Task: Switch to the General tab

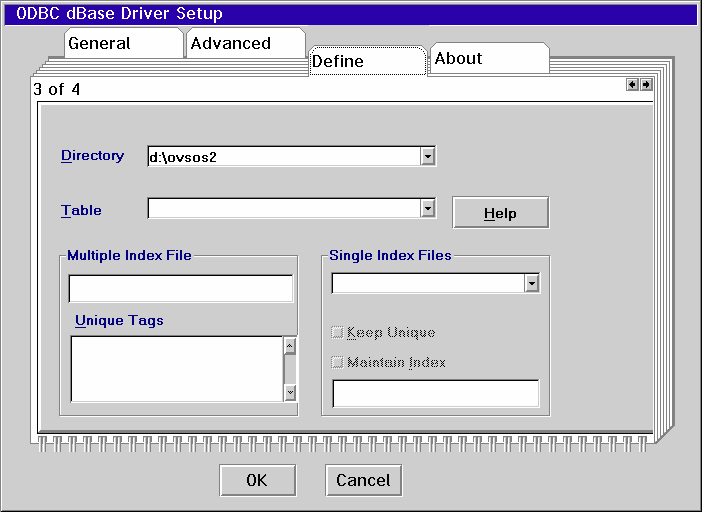Action: click(x=124, y=43)
